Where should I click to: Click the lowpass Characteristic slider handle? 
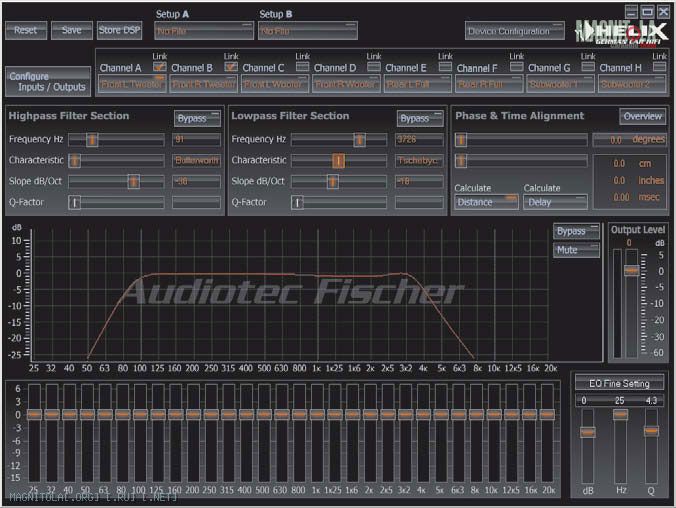click(x=338, y=160)
